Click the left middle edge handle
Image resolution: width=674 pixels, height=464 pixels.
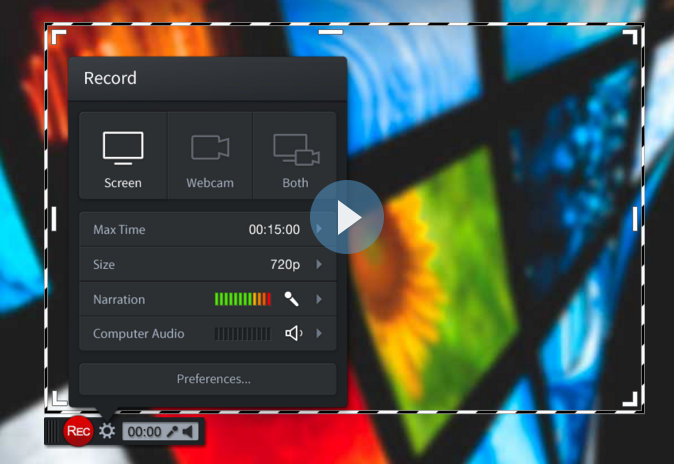[54, 218]
